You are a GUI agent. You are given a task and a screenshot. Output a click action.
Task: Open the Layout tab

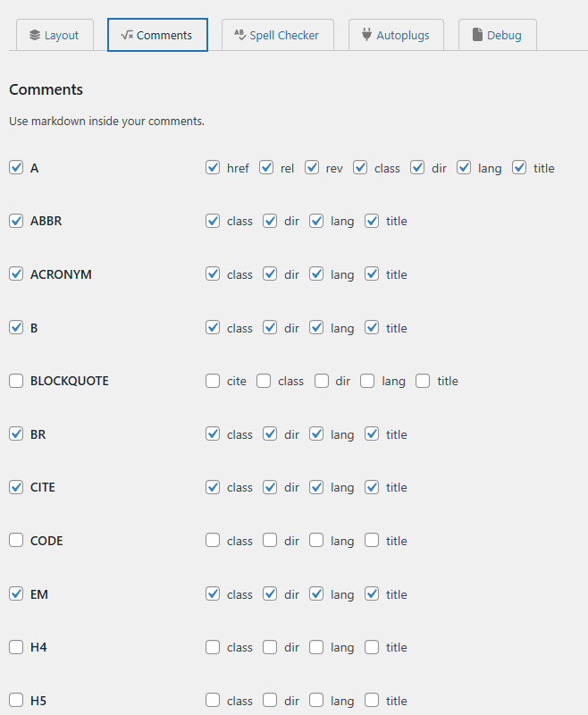point(55,35)
